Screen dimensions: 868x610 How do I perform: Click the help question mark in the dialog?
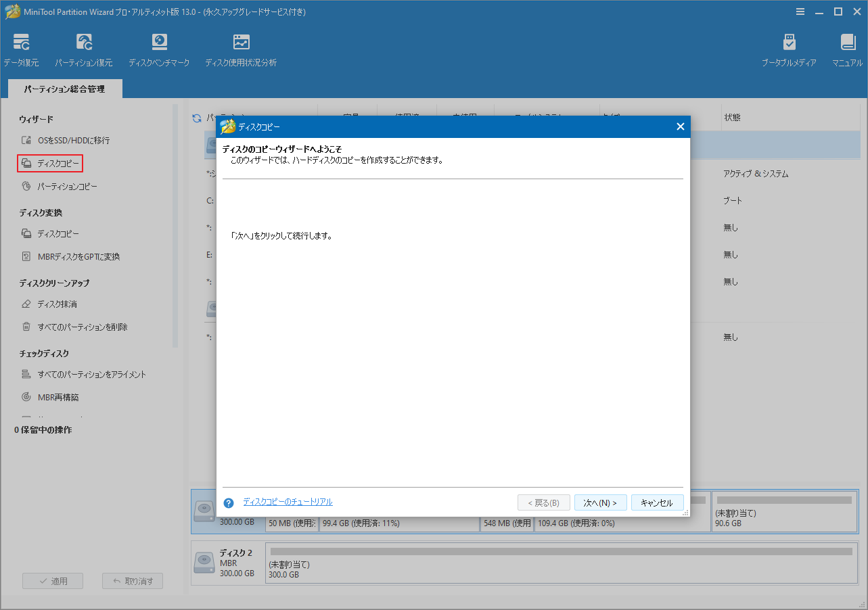click(229, 502)
